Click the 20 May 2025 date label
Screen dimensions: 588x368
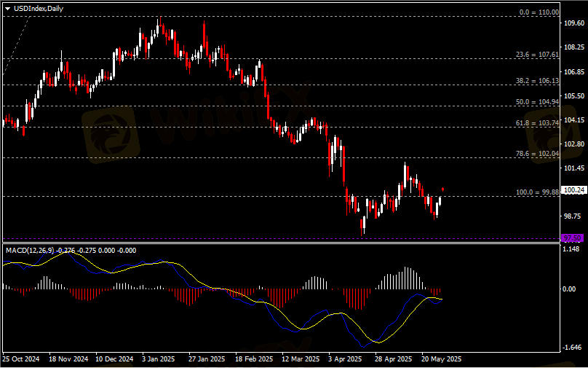(x=441, y=359)
